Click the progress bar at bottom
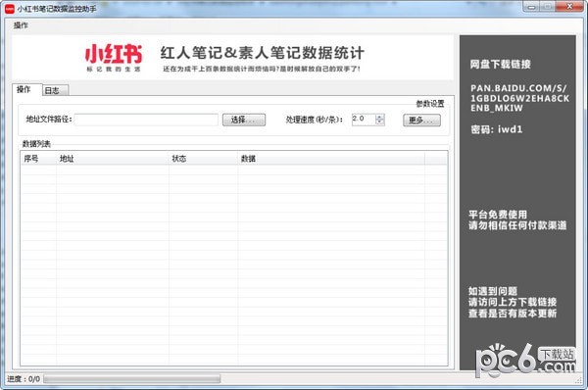This screenshot has height=390, width=588. pyautogui.click(x=132, y=379)
